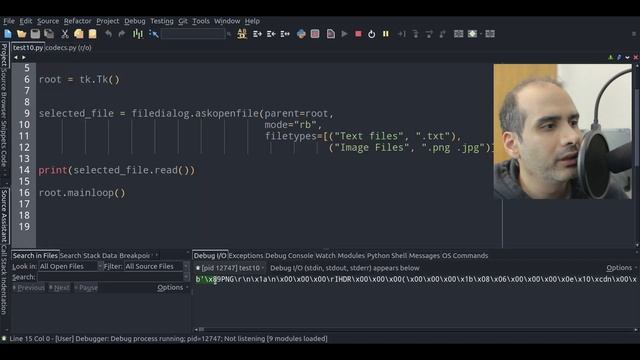
Task: Click the Restart debug power icon
Action: click(371, 34)
